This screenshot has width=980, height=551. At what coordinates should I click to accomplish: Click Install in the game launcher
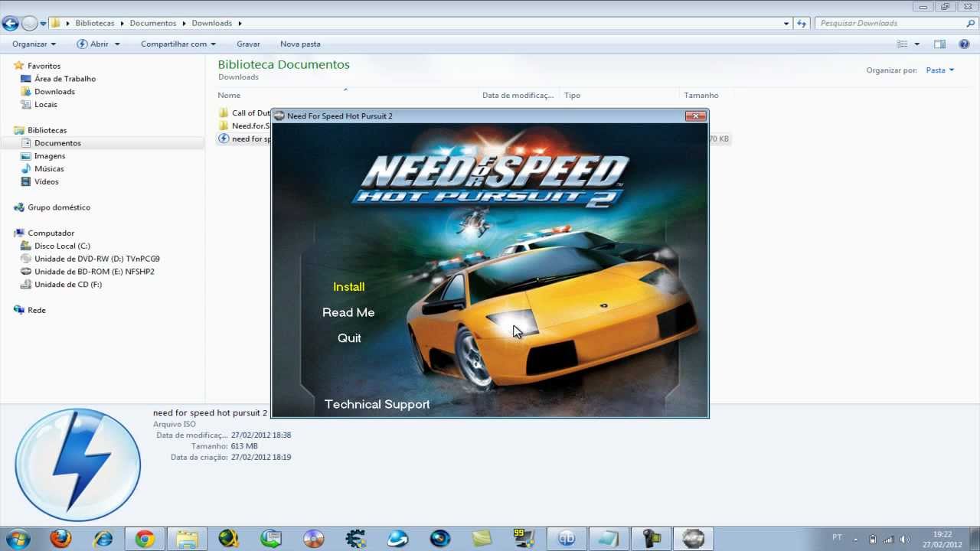click(x=348, y=287)
